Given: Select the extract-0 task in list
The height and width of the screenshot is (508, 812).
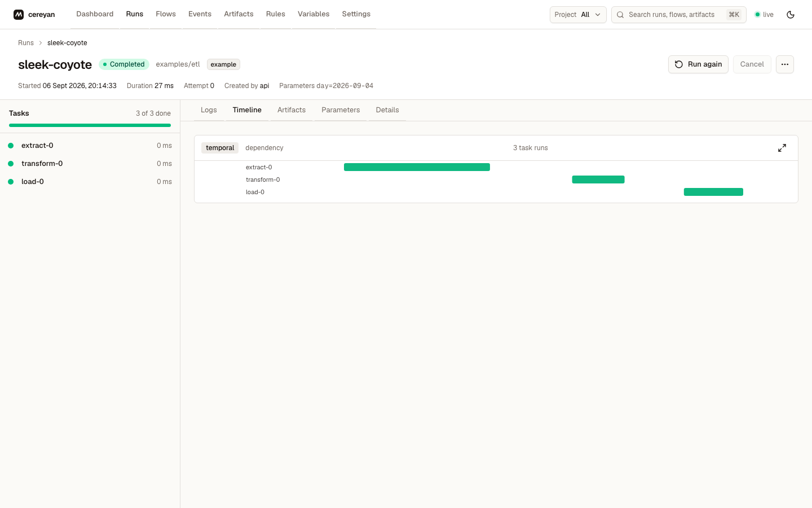Looking at the screenshot, I should [90, 146].
